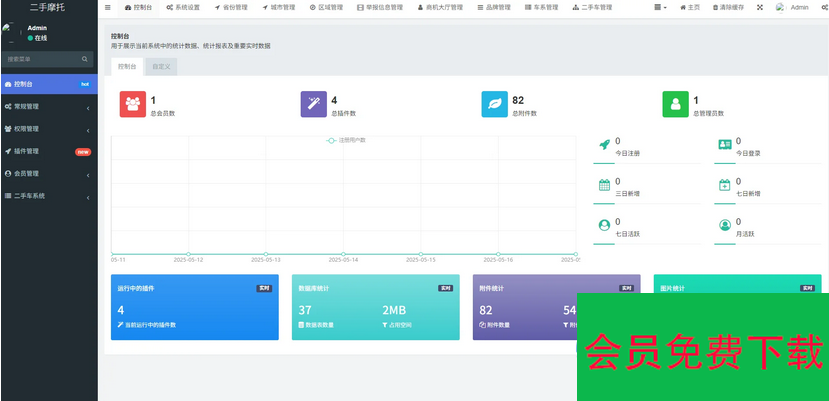The image size is (829, 401).
Task: Click the rocket icon for 今日注册
Action: 604,145
